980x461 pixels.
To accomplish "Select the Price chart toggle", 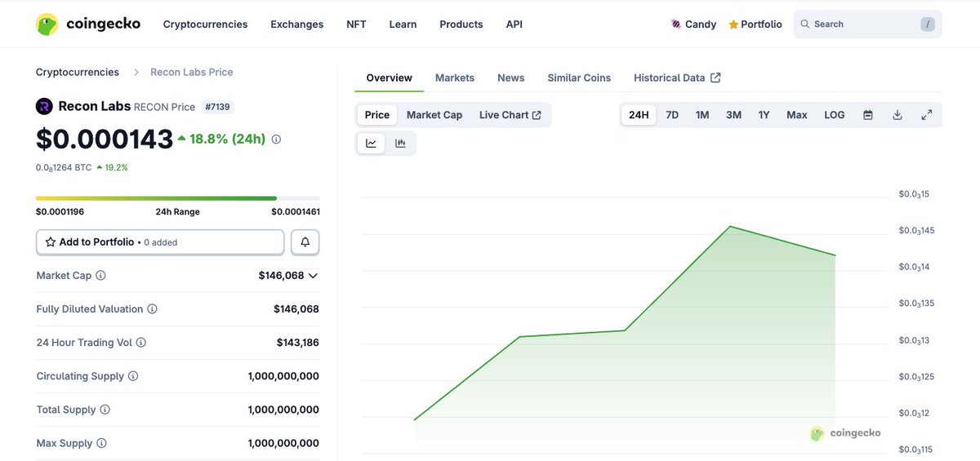I will tap(377, 115).
